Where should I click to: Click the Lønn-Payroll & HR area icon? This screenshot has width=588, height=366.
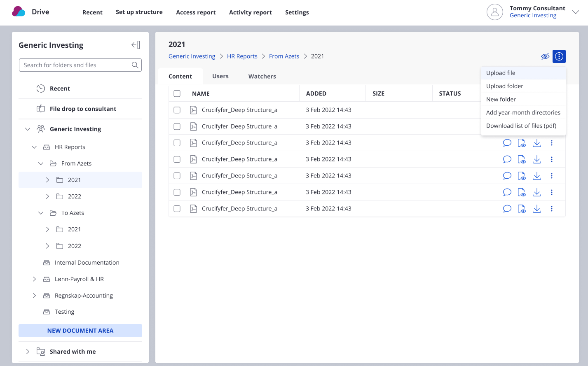[x=47, y=279]
